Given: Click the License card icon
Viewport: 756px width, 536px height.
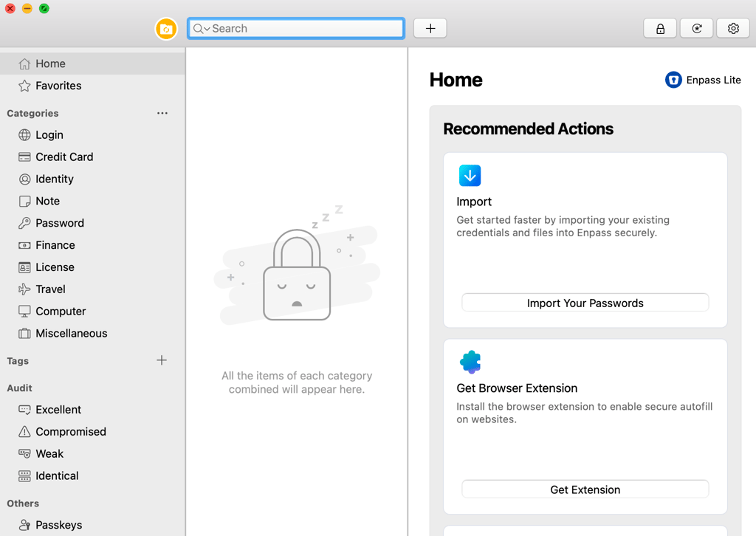Looking at the screenshot, I should point(24,267).
